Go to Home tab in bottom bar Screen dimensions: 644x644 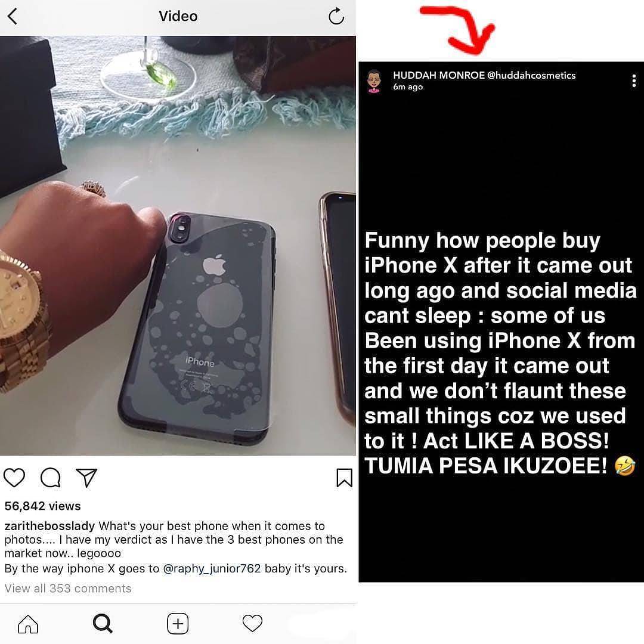point(28,624)
